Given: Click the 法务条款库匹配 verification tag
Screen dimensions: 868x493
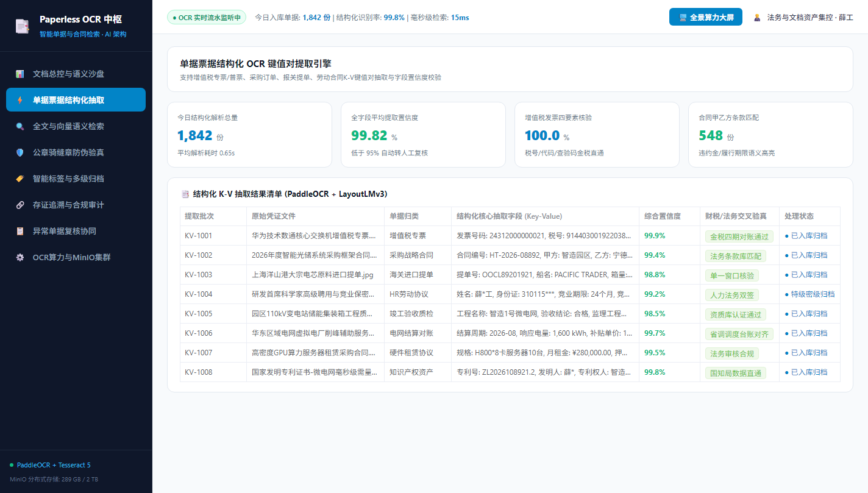Looking at the screenshot, I should pyautogui.click(x=735, y=256).
